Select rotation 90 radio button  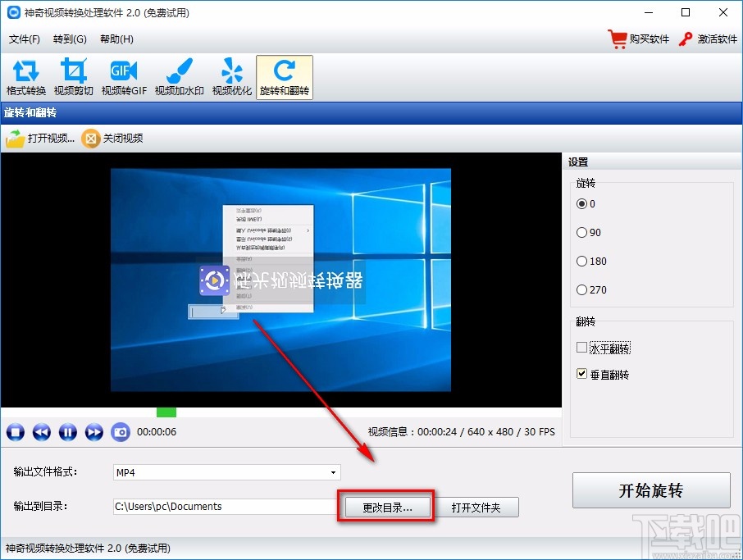pyautogui.click(x=581, y=232)
